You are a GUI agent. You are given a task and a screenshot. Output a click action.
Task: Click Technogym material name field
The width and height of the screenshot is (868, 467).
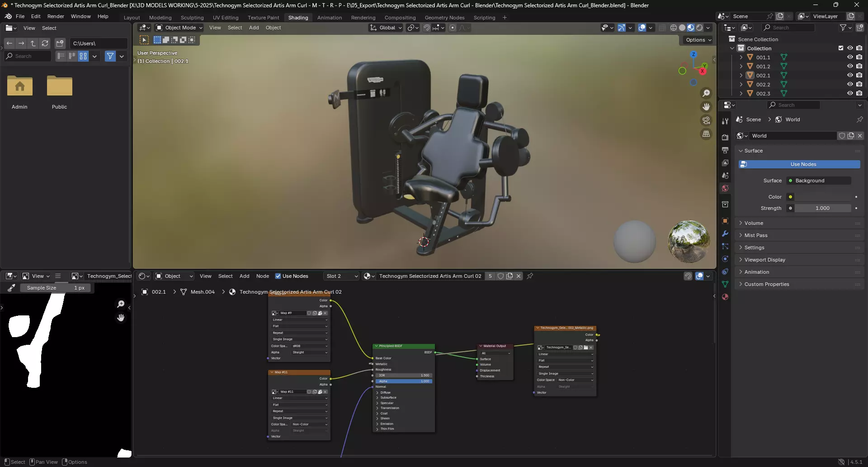click(429, 276)
